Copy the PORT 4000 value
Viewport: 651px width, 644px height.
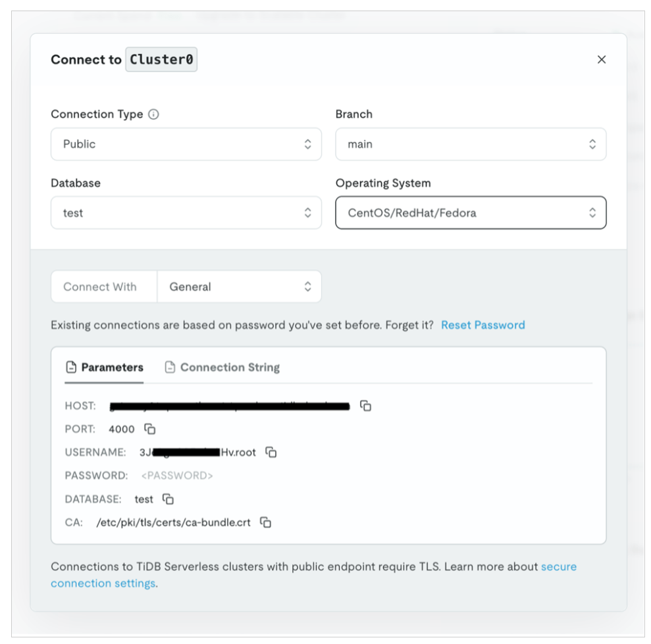150,429
